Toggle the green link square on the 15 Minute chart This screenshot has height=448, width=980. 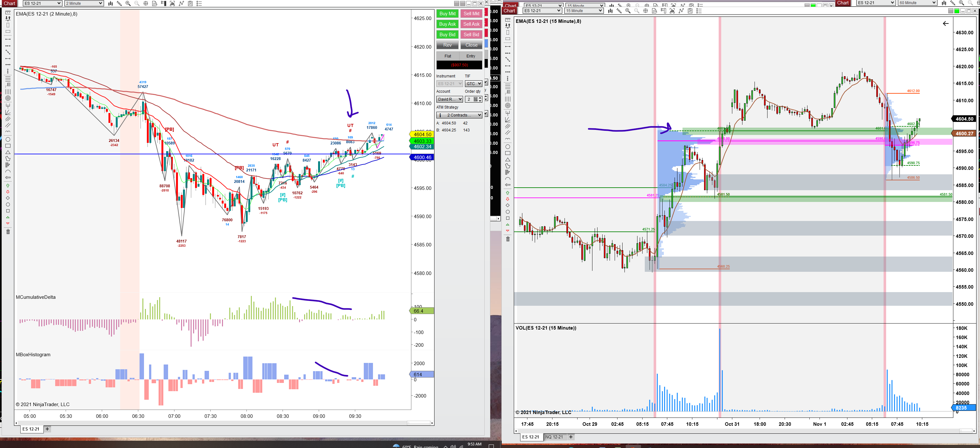pyautogui.click(x=957, y=11)
